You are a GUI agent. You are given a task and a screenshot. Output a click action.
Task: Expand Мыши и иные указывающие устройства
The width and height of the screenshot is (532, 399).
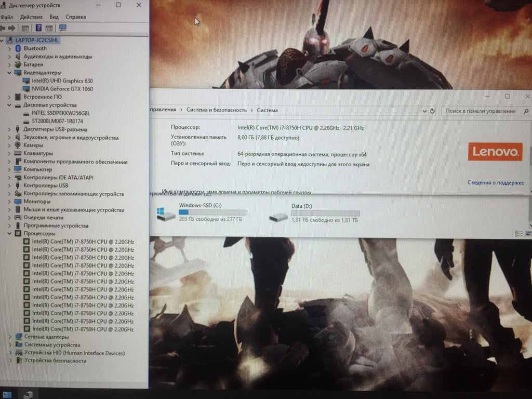click(x=9, y=210)
